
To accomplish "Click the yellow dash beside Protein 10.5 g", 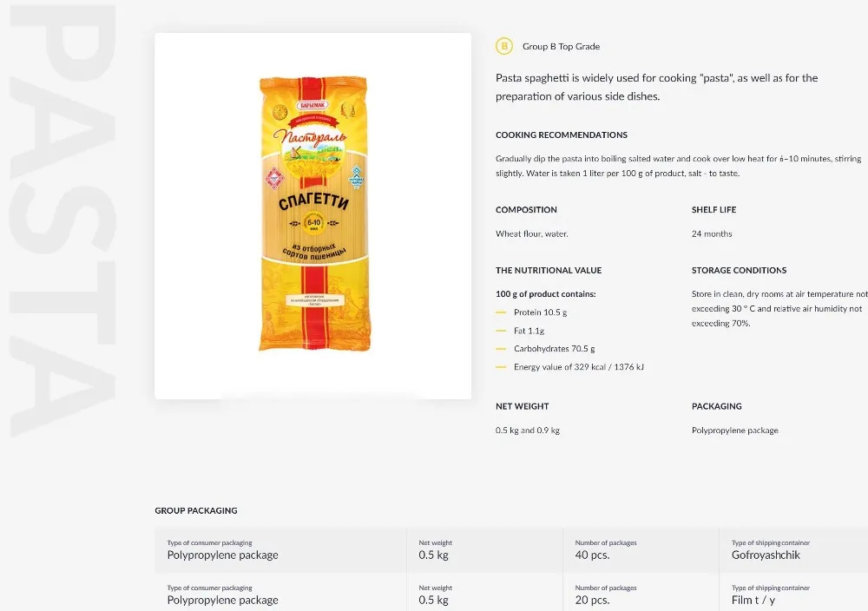I will pyautogui.click(x=501, y=312).
